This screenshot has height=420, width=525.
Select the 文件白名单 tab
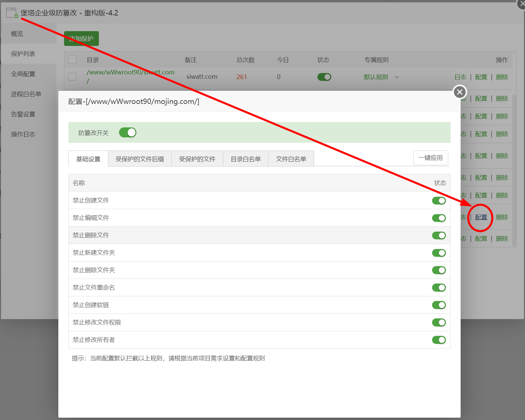(x=291, y=159)
